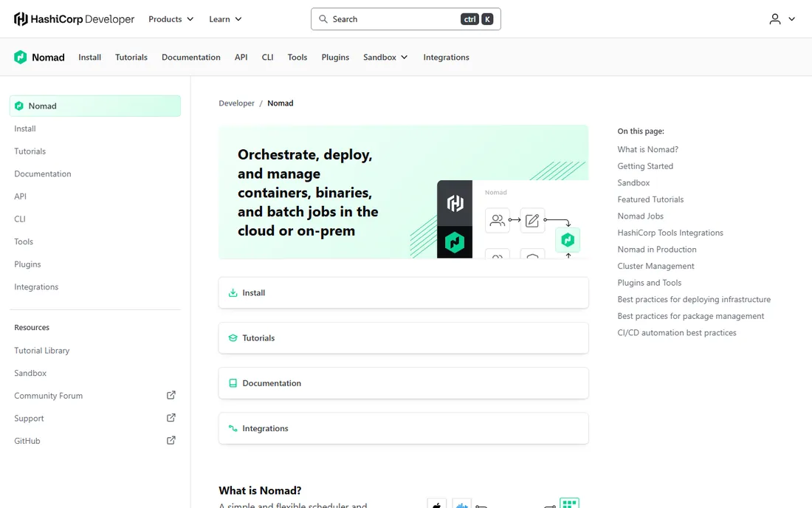Open Tools in the Nomad navbar

(297, 57)
